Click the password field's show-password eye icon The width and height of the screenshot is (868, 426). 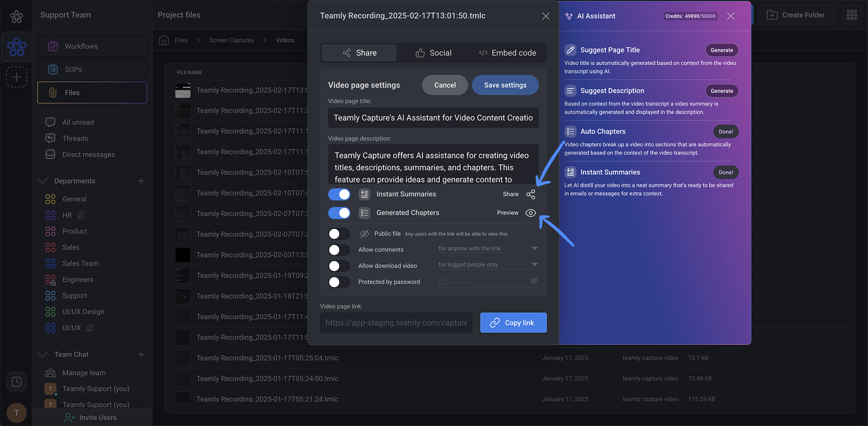(x=534, y=281)
